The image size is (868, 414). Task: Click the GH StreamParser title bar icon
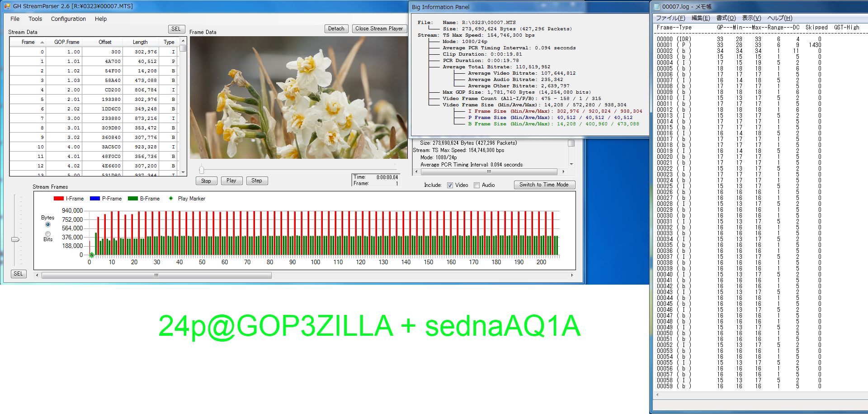tap(7, 6)
